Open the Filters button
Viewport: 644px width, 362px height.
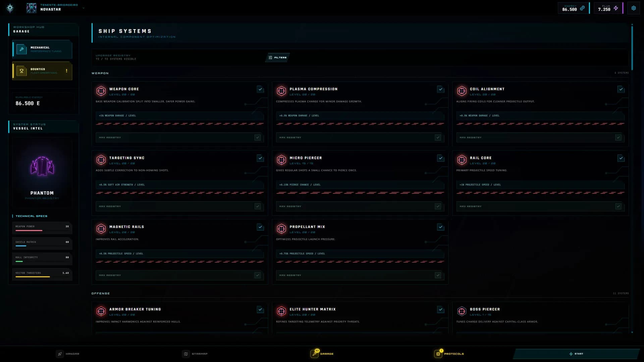[x=277, y=58]
